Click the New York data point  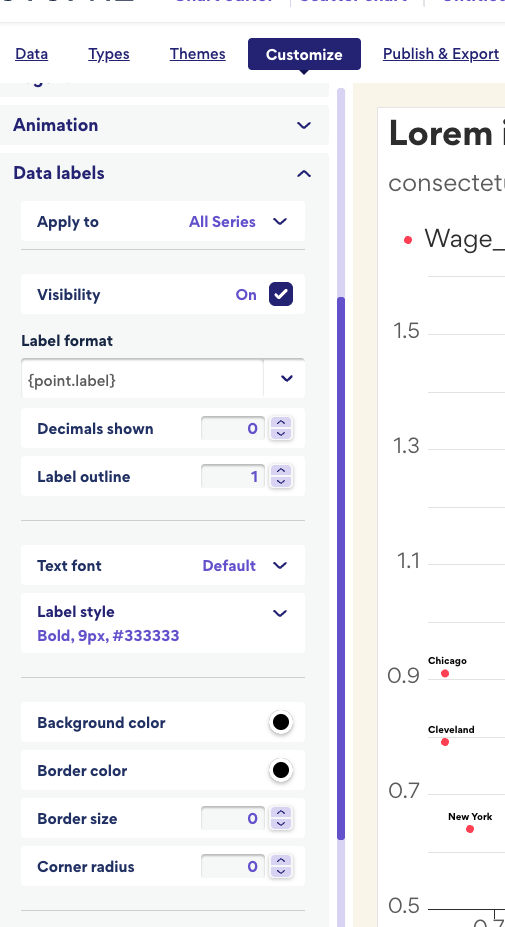pyautogui.click(x=470, y=829)
